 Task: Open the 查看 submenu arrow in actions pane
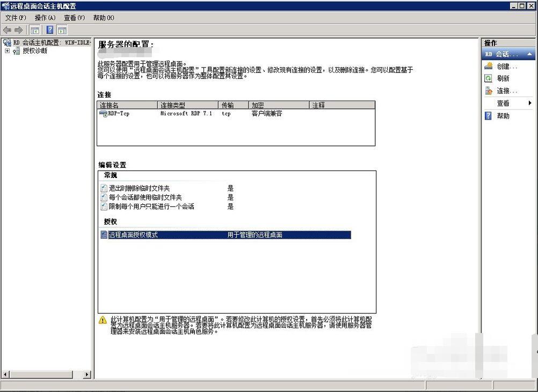pos(529,103)
